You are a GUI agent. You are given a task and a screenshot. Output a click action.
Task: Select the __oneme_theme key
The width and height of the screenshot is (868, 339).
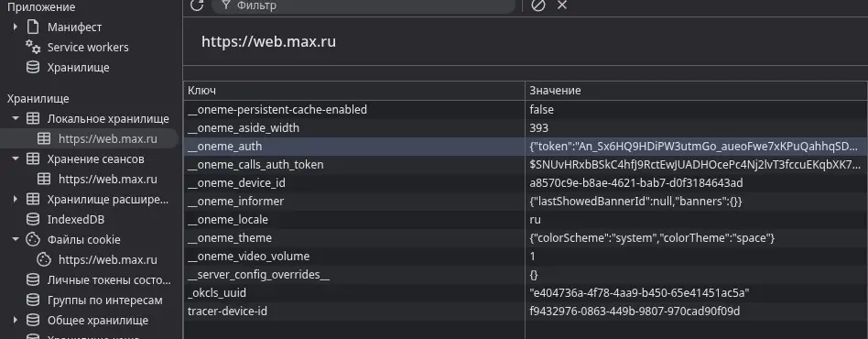point(230,237)
